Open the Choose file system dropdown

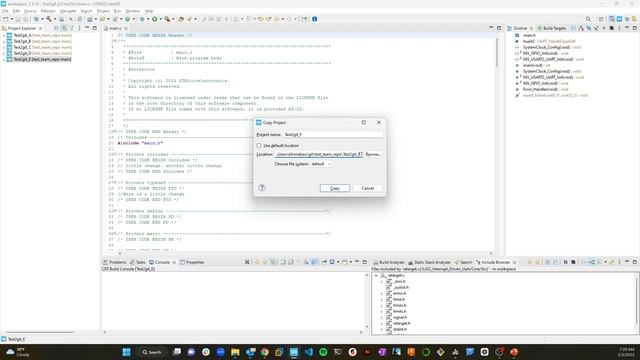[321, 164]
